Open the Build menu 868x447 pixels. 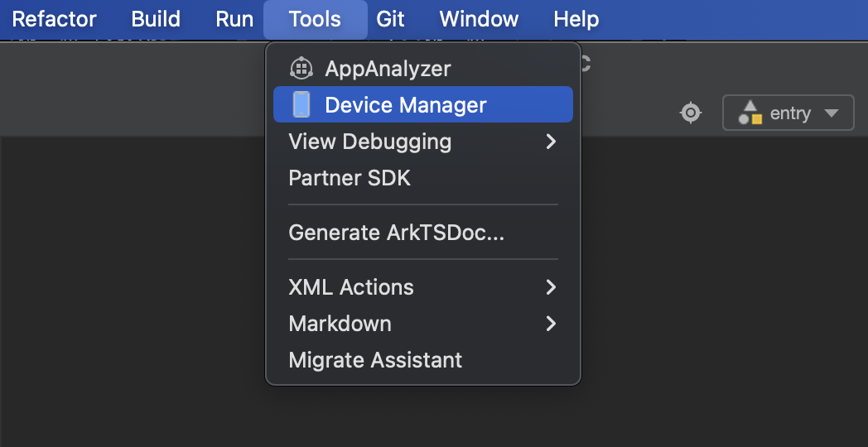coord(156,19)
